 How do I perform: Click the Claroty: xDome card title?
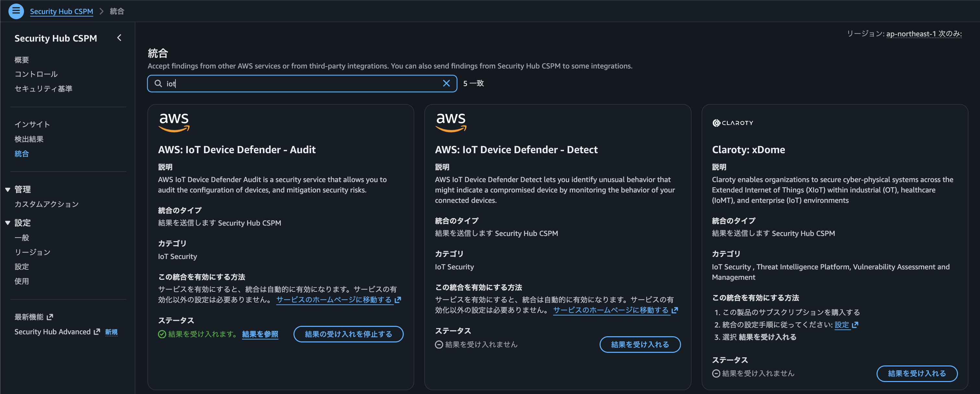click(748, 150)
